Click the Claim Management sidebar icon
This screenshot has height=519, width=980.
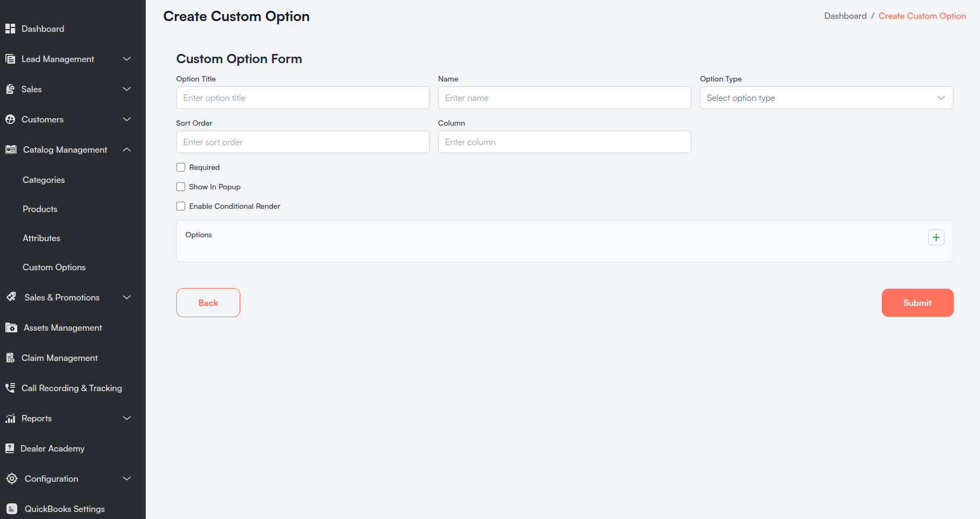pos(10,358)
